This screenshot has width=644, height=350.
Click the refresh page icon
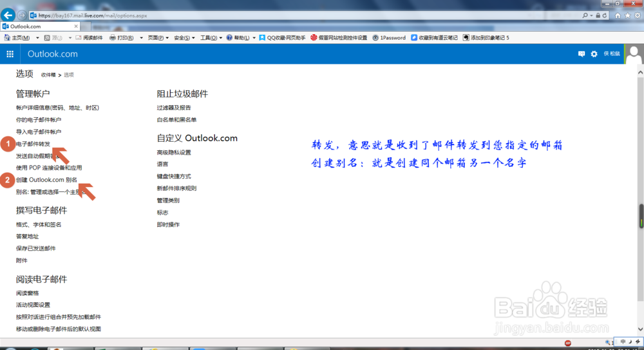click(x=605, y=15)
